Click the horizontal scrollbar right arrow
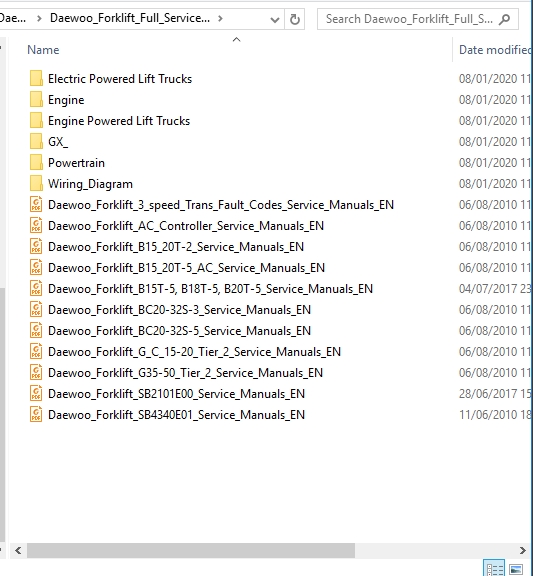This screenshot has width=533, height=576. (522, 550)
